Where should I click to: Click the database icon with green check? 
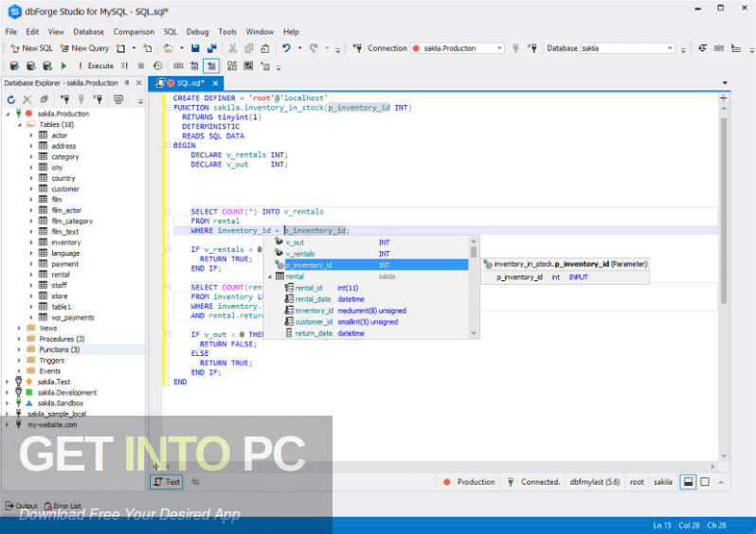(x=47, y=65)
